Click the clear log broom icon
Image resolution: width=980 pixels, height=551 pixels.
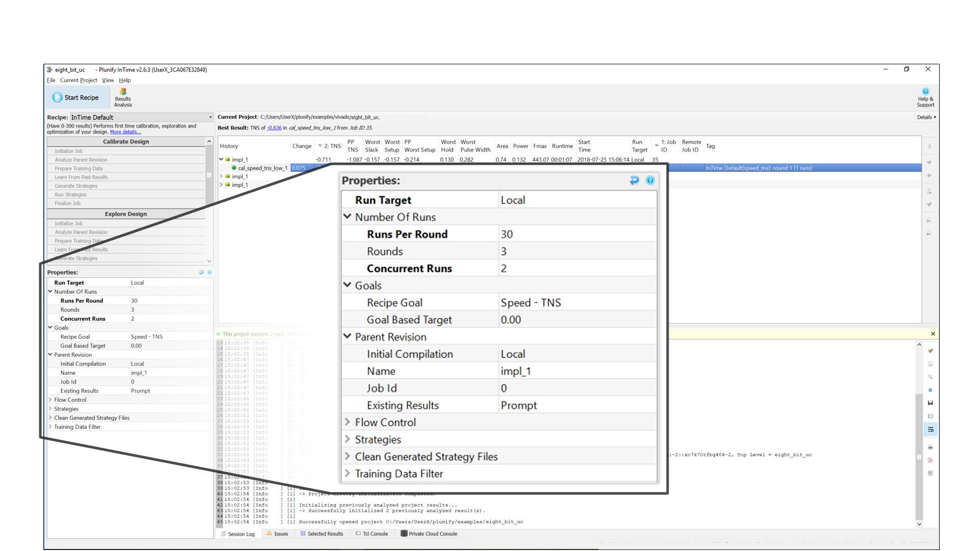tap(930, 351)
